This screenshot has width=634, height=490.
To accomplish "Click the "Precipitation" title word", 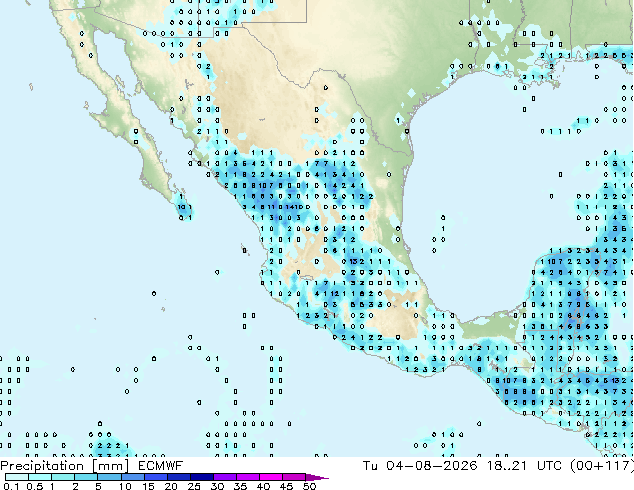I will pos(42,466).
